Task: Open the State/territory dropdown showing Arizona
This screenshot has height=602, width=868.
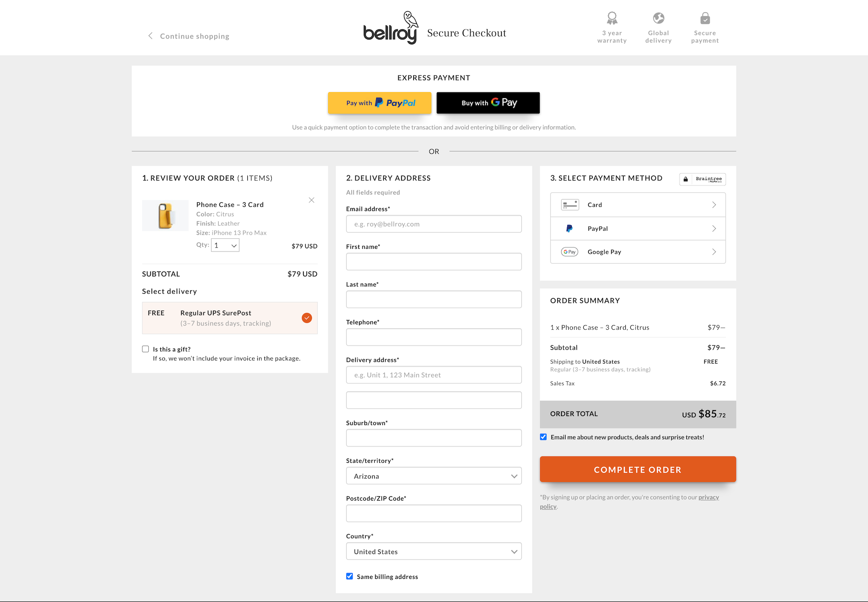Action: 434,475
